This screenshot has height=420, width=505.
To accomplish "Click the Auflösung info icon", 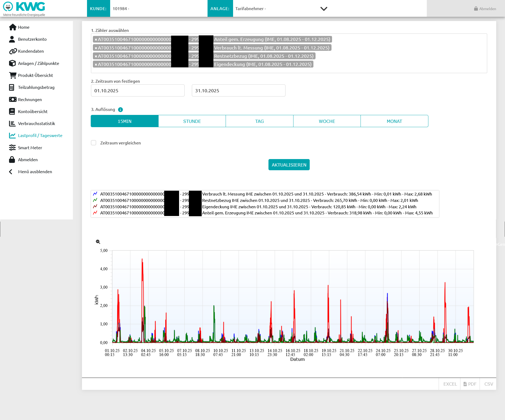I will tap(121, 110).
